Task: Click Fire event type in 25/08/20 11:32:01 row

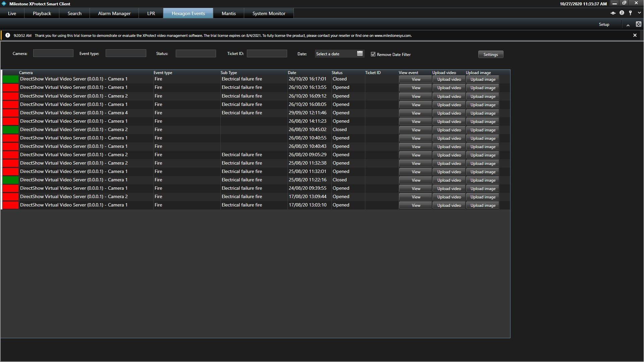Action: click(x=158, y=171)
